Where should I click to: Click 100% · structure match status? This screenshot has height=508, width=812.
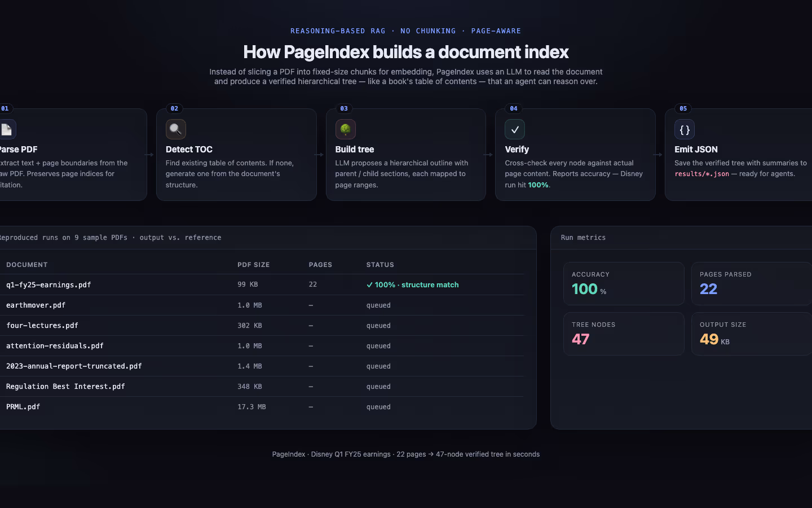pyautogui.click(x=413, y=285)
